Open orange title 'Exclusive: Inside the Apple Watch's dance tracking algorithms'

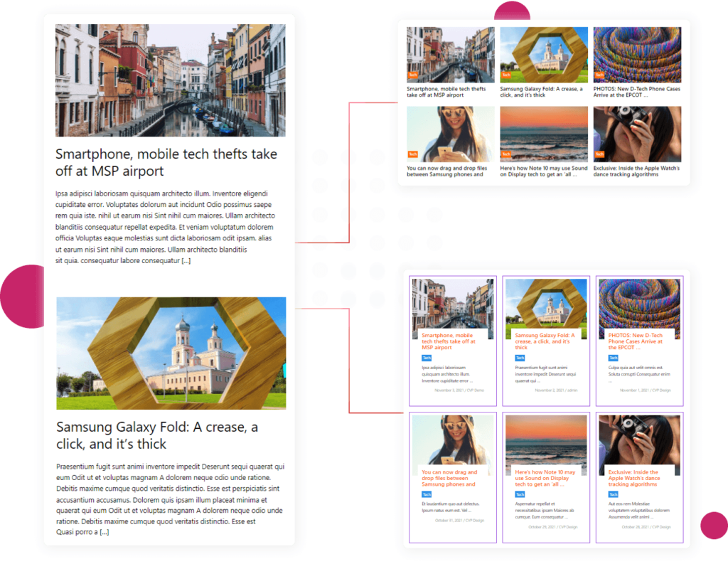tap(634, 478)
